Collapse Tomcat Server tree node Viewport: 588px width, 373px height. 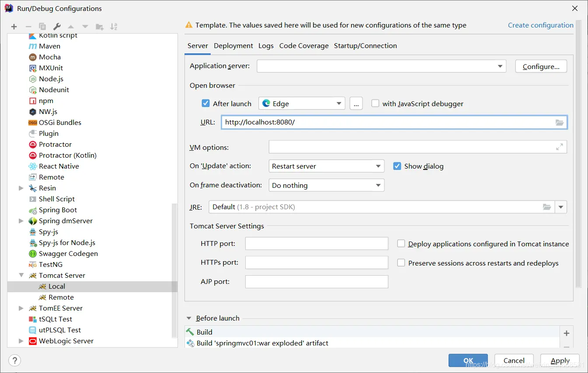21,275
